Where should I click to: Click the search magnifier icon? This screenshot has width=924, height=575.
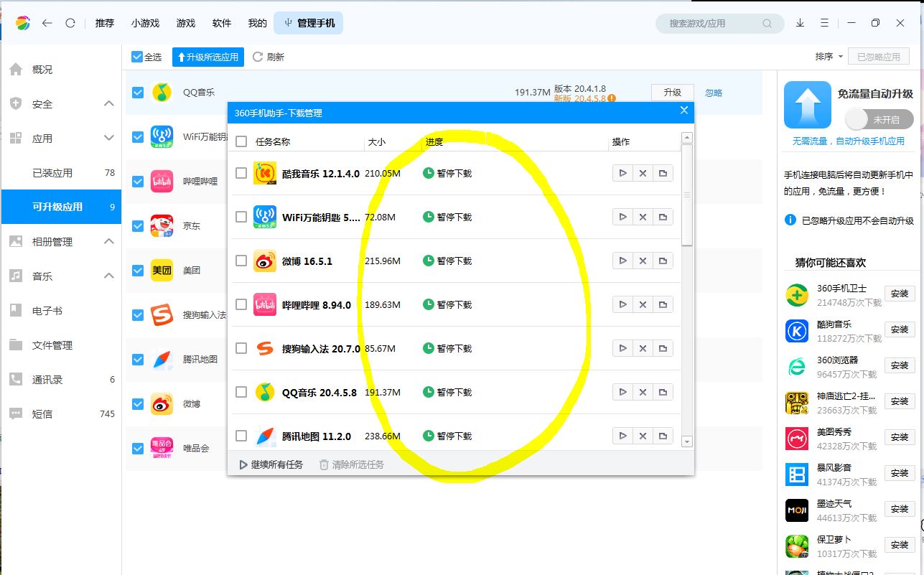coord(767,23)
